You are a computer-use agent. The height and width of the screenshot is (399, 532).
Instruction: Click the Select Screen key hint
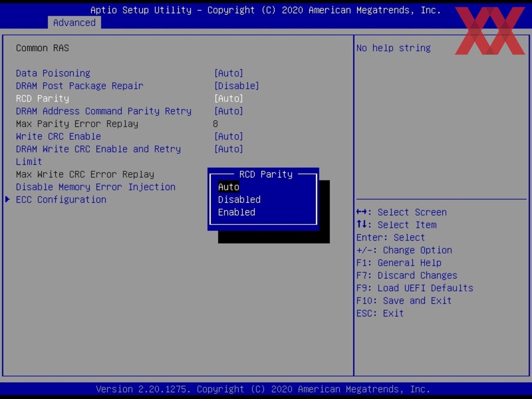[401, 212]
